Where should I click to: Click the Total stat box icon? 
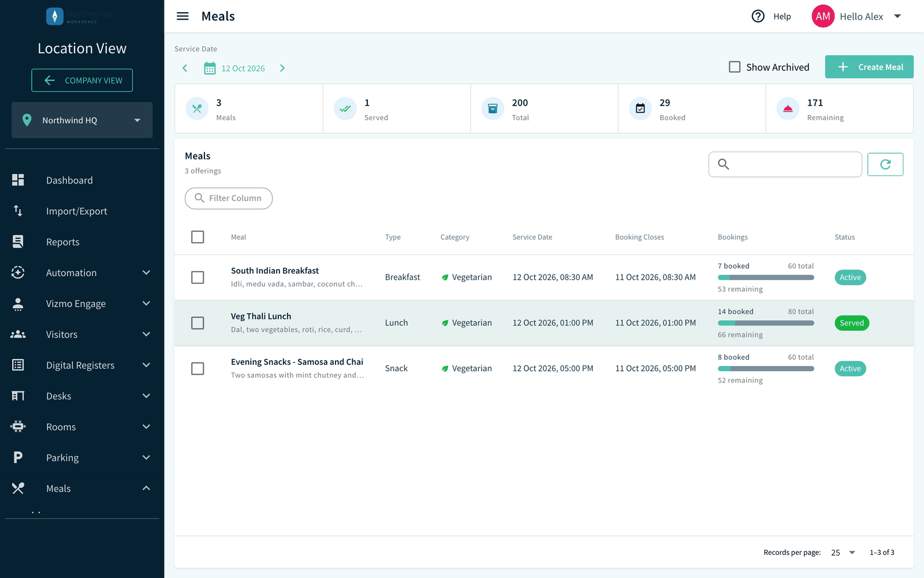tap(493, 109)
